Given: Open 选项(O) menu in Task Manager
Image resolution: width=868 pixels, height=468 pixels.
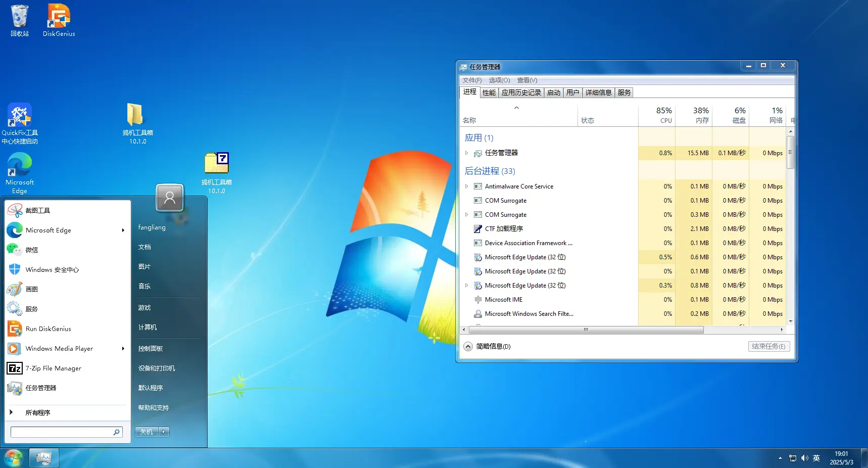Looking at the screenshot, I should pyautogui.click(x=499, y=80).
